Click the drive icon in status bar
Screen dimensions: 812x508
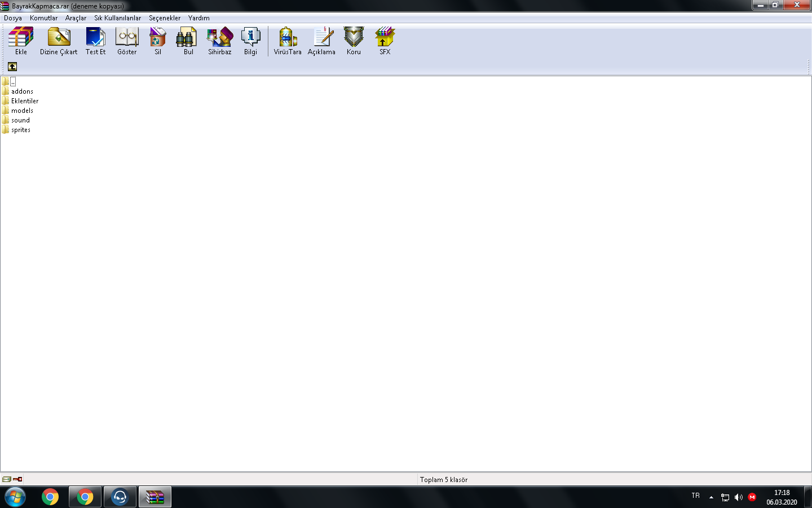[x=6, y=479]
